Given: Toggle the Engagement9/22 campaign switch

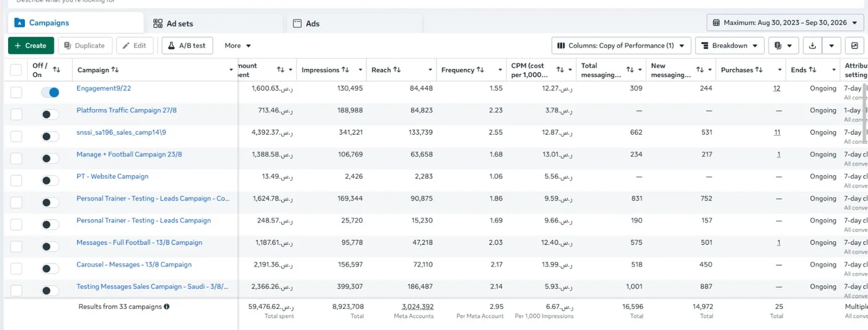Looking at the screenshot, I should click(50, 92).
